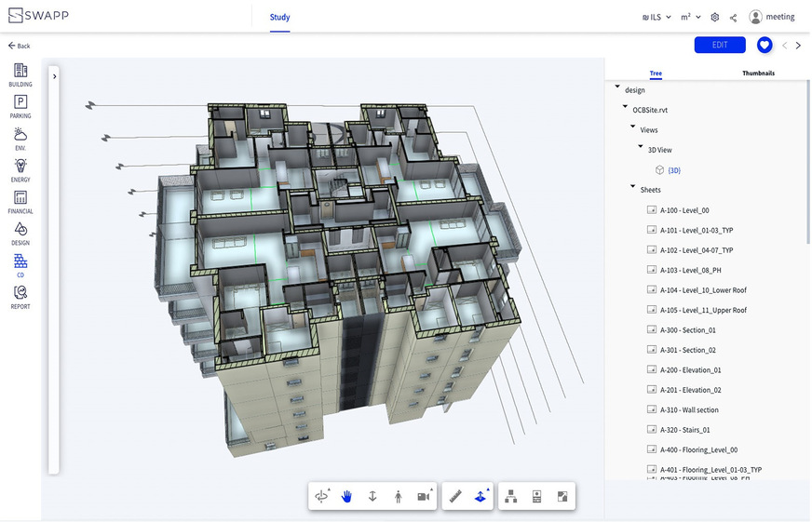Collapse the design tree node
The width and height of the screenshot is (812, 522).
(x=617, y=87)
